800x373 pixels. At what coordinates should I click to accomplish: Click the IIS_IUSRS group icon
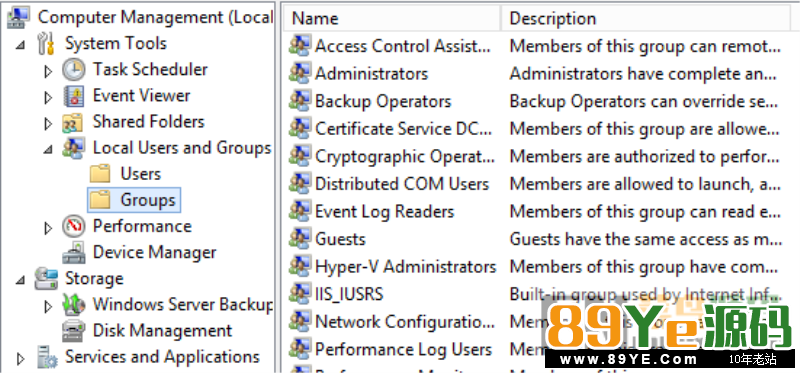[x=299, y=294]
